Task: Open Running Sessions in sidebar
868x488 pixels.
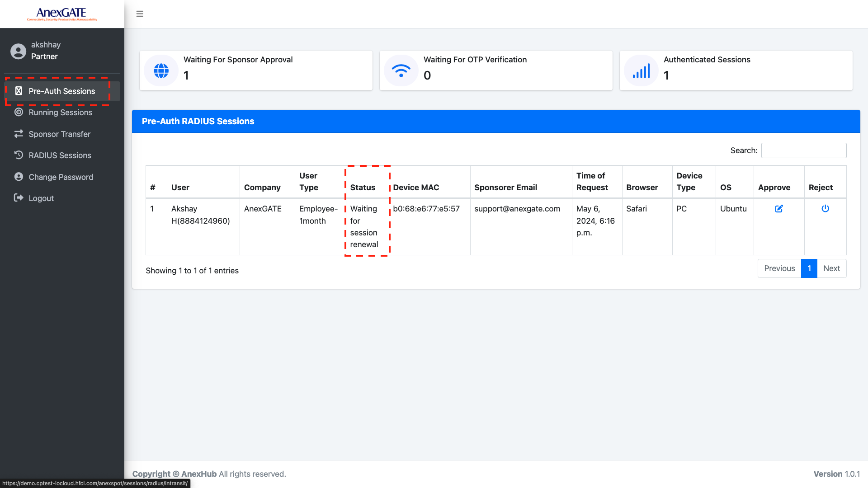Action: coord(60,113)
